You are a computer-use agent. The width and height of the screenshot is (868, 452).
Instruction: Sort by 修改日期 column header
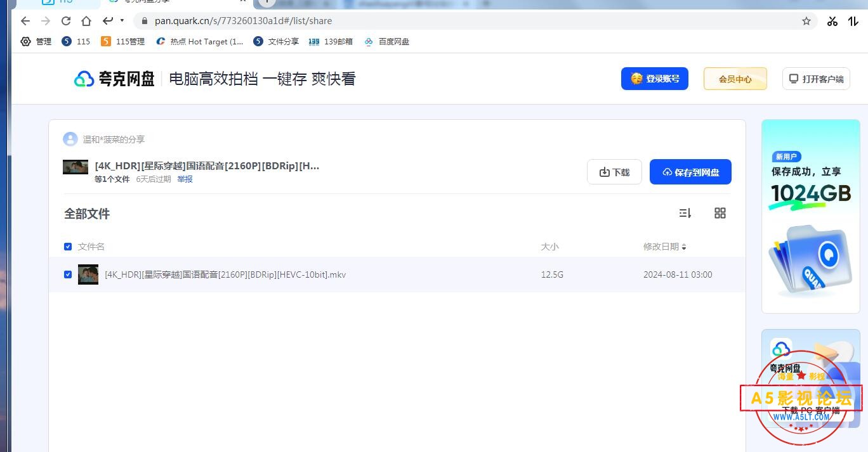(x=664, y=247)
